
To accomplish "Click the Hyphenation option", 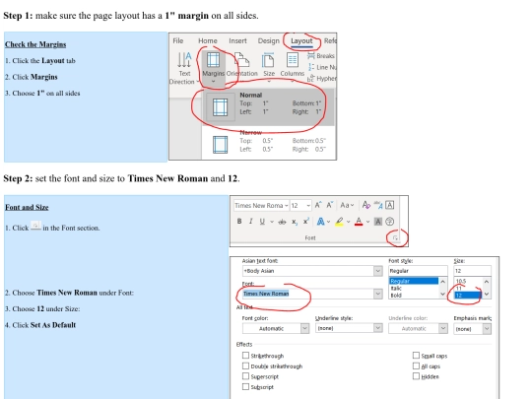I will 321,79.
